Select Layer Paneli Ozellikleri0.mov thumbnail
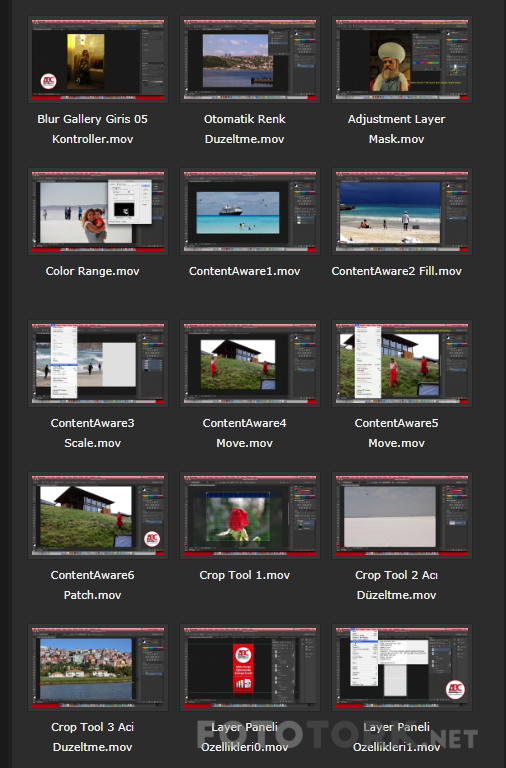The height and width of the screenshot is (768, 506). [x=250, y=667]
